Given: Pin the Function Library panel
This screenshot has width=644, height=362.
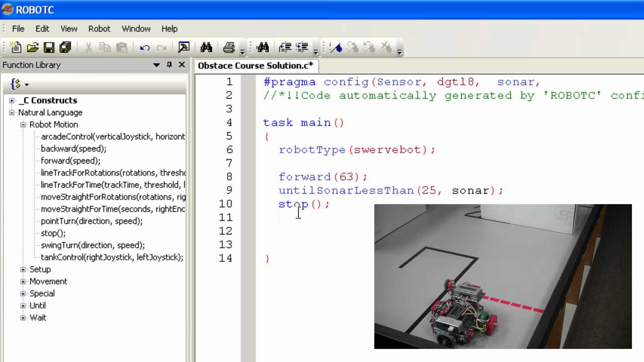Looking at the screenshot, I should coord(170,65).
